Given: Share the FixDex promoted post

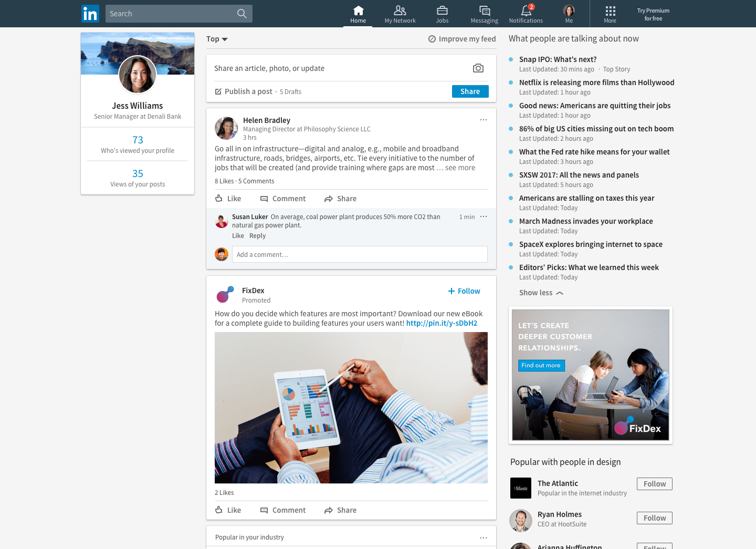Looking at the screenshot, I should coord(340,510).
